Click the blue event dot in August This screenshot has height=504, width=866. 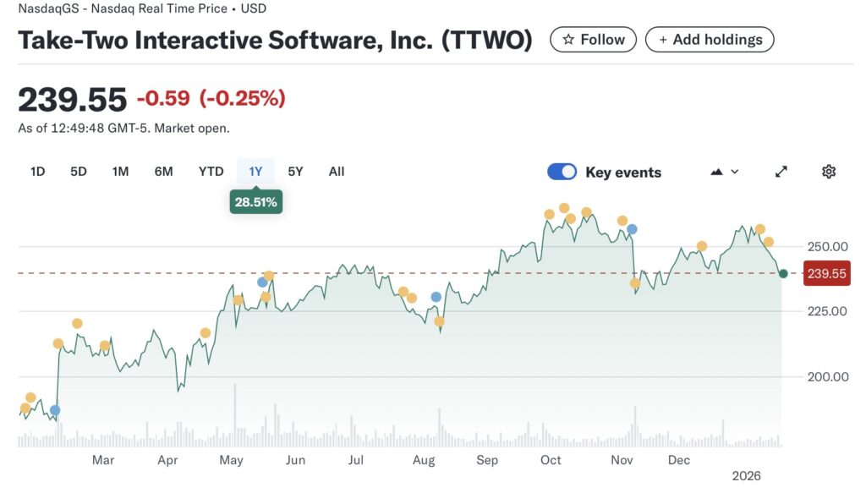point(436,297)
